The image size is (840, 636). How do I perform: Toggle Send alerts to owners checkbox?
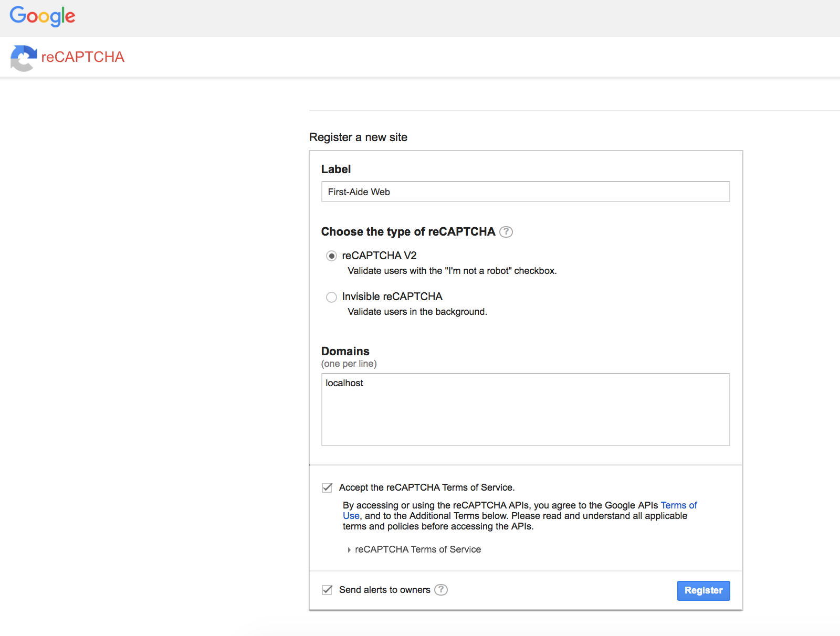(x=327, y=590)
